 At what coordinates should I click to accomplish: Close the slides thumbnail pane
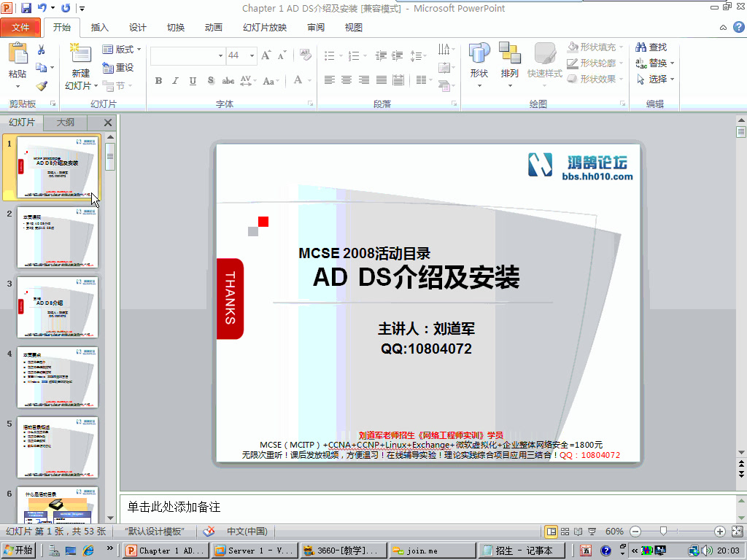[108, 122]
